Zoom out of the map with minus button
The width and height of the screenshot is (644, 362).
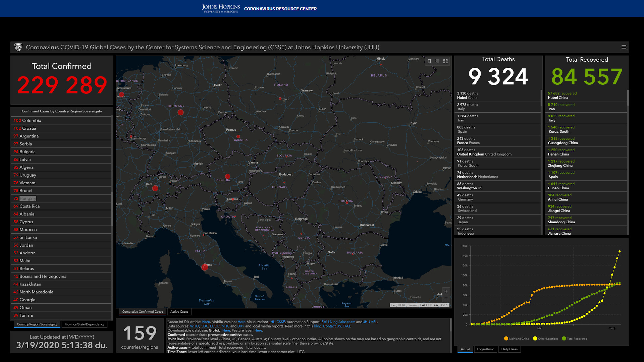(446, 298)
